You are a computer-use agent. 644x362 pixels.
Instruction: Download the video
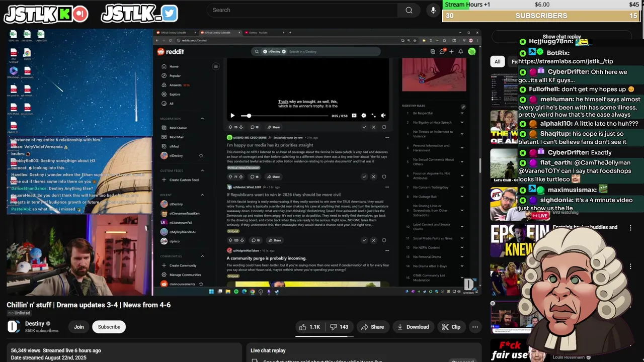(x=413, y=327)
